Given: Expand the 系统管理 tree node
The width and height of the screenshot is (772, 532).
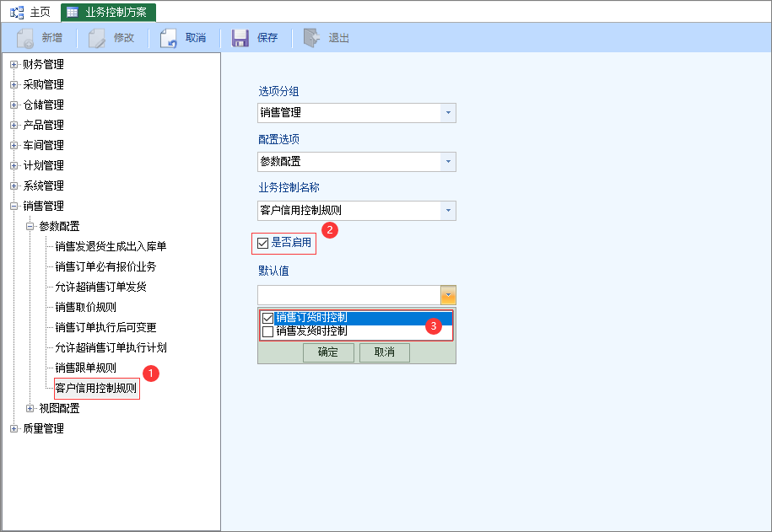Looking at the screenshot, I should click(13, 186).
